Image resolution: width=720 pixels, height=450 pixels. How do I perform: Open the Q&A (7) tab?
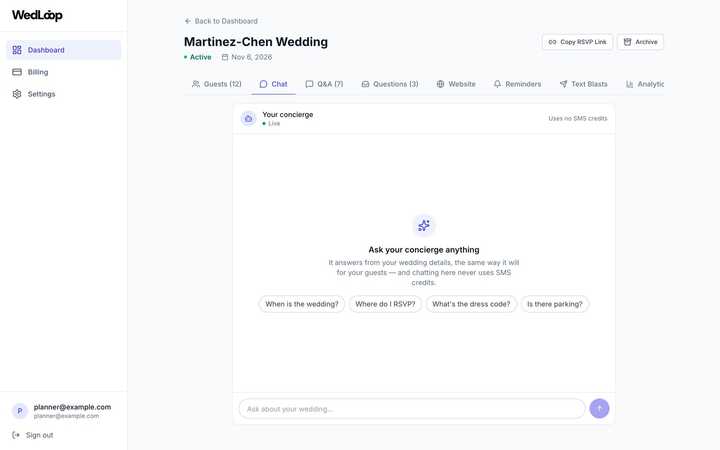(x=324, y=84)
